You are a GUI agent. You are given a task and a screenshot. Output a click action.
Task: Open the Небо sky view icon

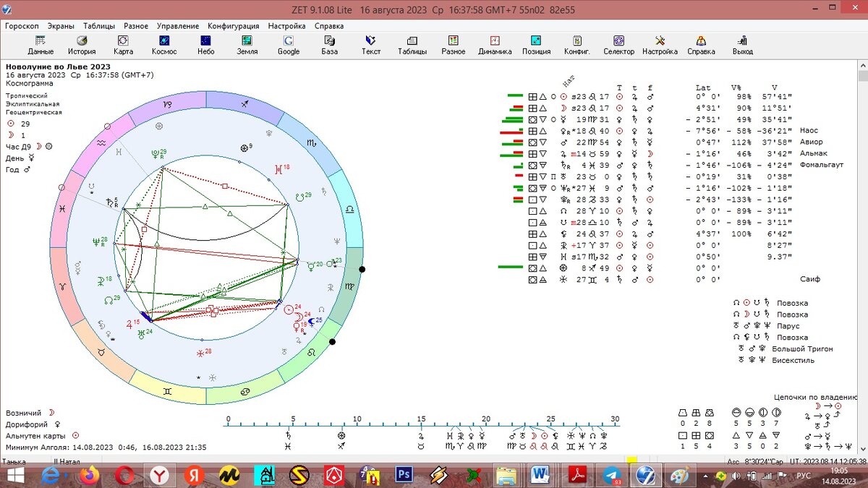pos(205,46)
